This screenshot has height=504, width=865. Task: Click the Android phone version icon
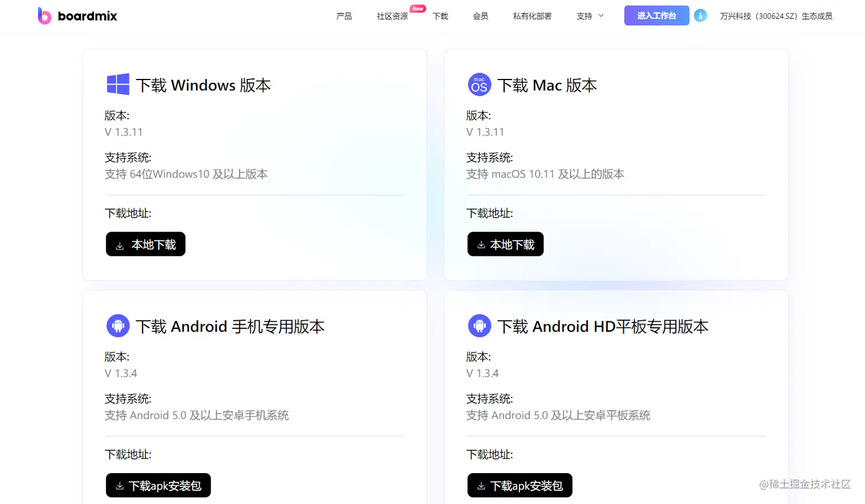[x=118, y=326]
